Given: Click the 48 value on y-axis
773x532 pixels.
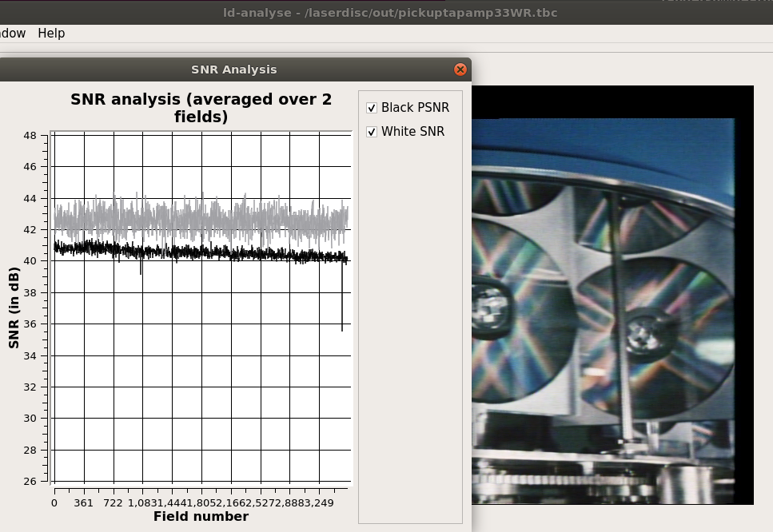Looking at the screenshot, I should (x=29, y=136).
